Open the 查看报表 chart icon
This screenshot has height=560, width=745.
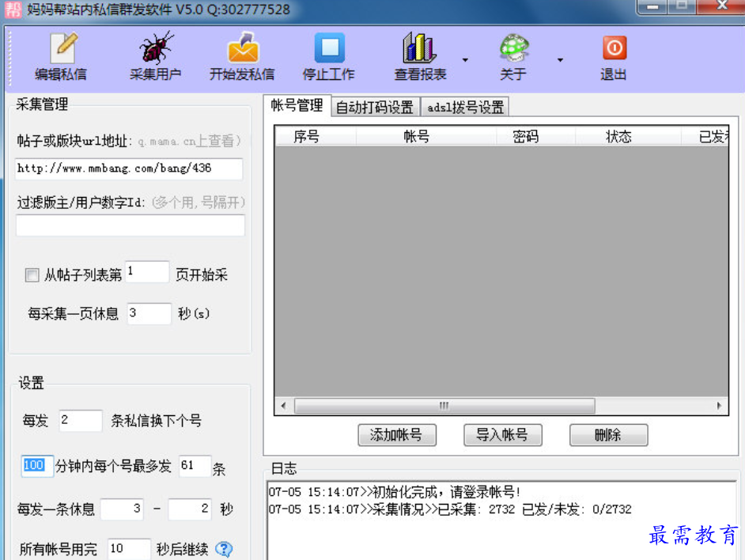click(x=419, y=48)
